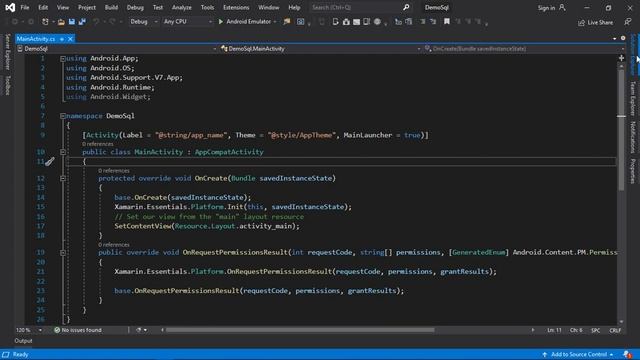
Task: Open the 120 % zoom level dropdown
Action: [x=29, y=330]
